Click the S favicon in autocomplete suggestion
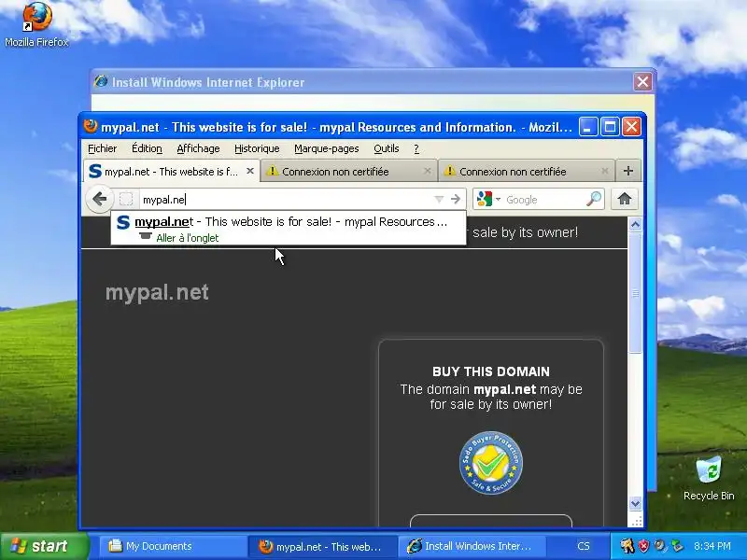This screenshot has height=560, width=747. (123, 222)
